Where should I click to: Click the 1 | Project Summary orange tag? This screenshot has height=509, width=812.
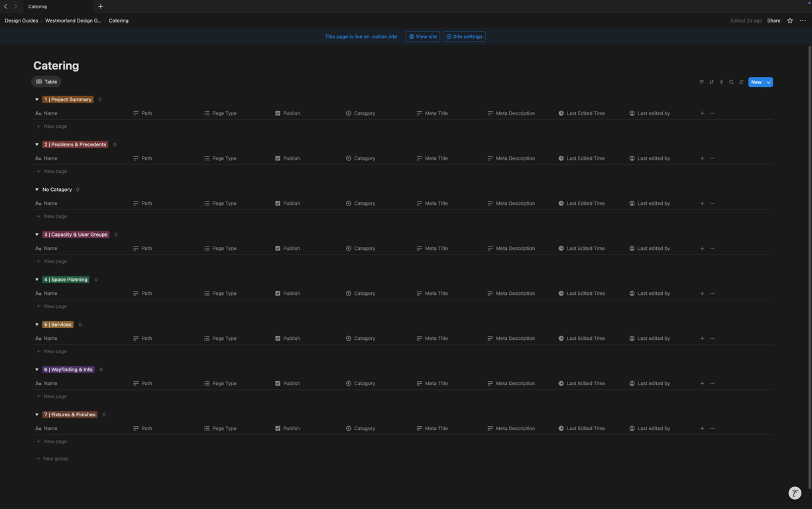[68, 99]
